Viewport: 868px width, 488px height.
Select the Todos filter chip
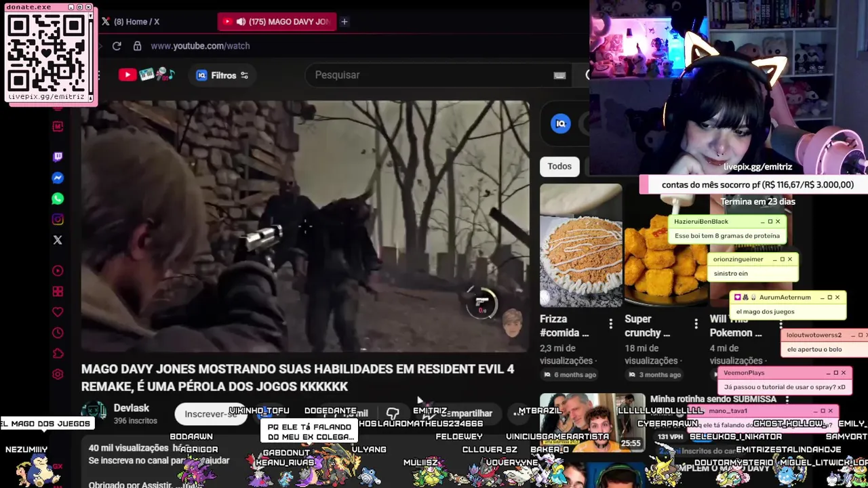pyautogui.click(x=559, y=166)
